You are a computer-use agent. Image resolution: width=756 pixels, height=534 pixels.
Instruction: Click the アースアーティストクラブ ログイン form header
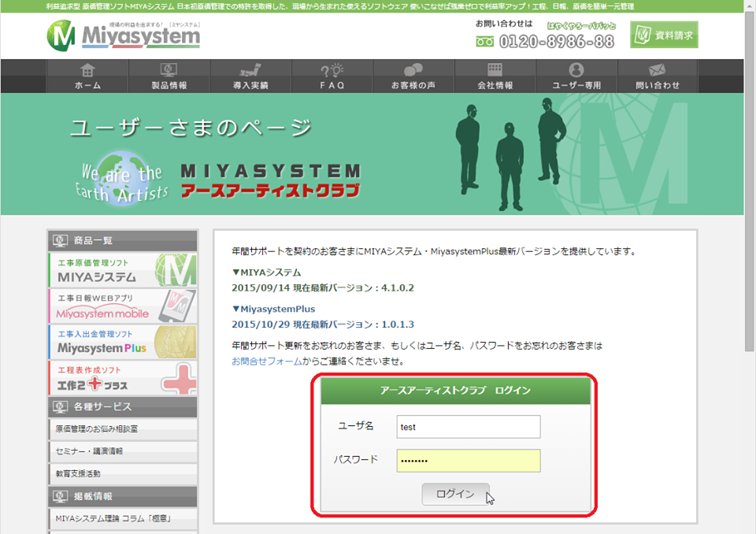(x=455, y=391)
